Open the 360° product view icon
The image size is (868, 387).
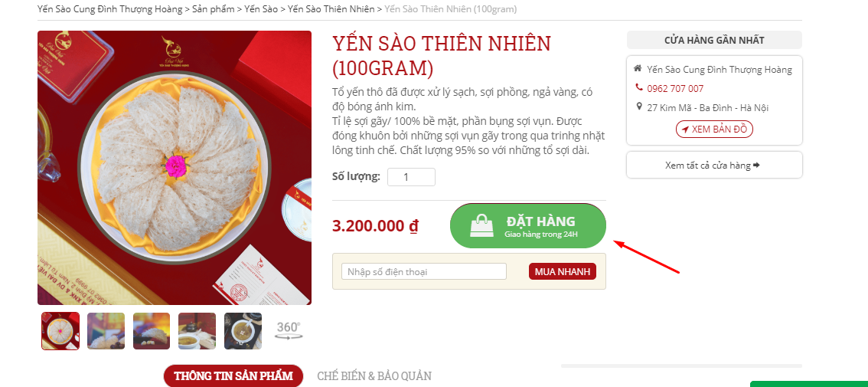(288, 330)
